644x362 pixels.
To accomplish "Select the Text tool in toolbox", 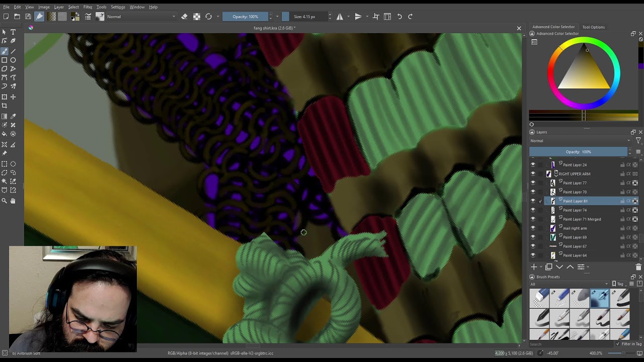I will coord(13,32).
